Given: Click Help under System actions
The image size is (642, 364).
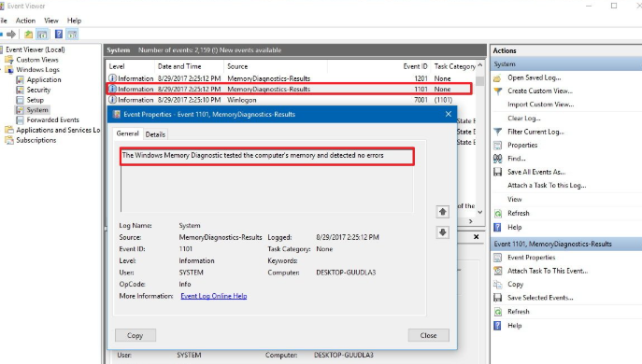Looking at the screenshot, I should [515, 227].
